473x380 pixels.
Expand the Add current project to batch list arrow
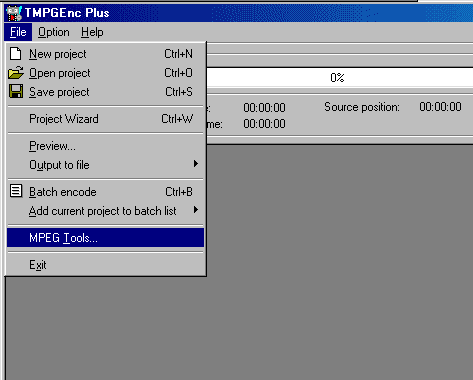pos(196,210)
